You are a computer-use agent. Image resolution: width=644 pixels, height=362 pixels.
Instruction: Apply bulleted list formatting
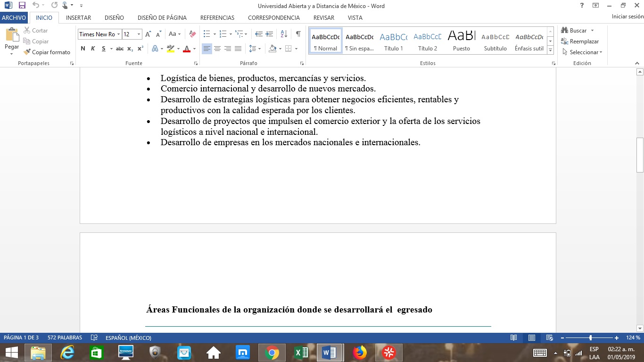tap(206, 34)
